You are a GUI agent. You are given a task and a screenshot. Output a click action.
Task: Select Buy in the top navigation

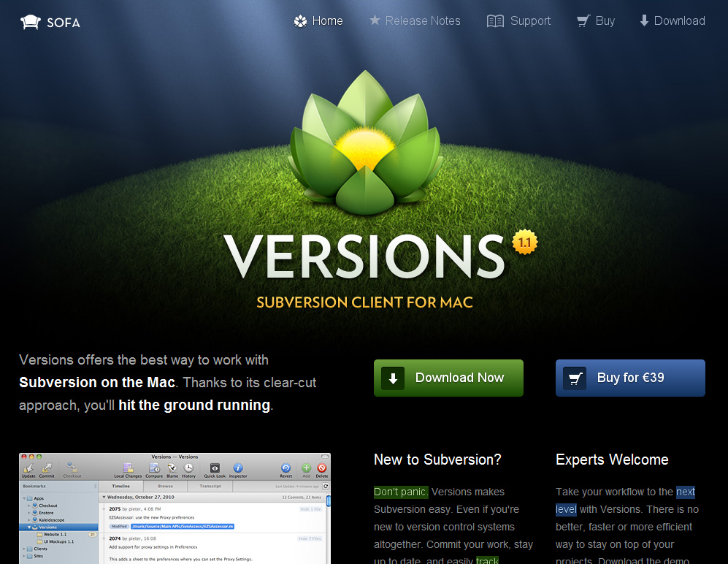click(596, 21)
